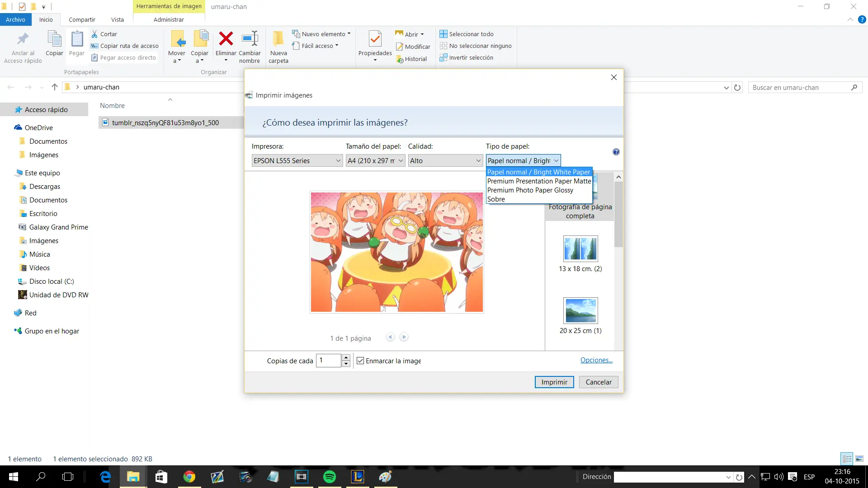Open the Tamaño del papel A4 dropdown
The width and height of the screenshot is (868, 488).
click(x=375, y=161)
